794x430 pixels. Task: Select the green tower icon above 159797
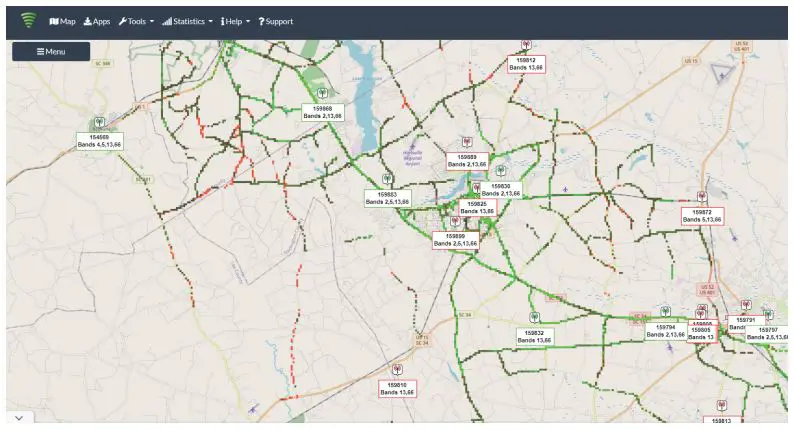click(x=769, y=315)
